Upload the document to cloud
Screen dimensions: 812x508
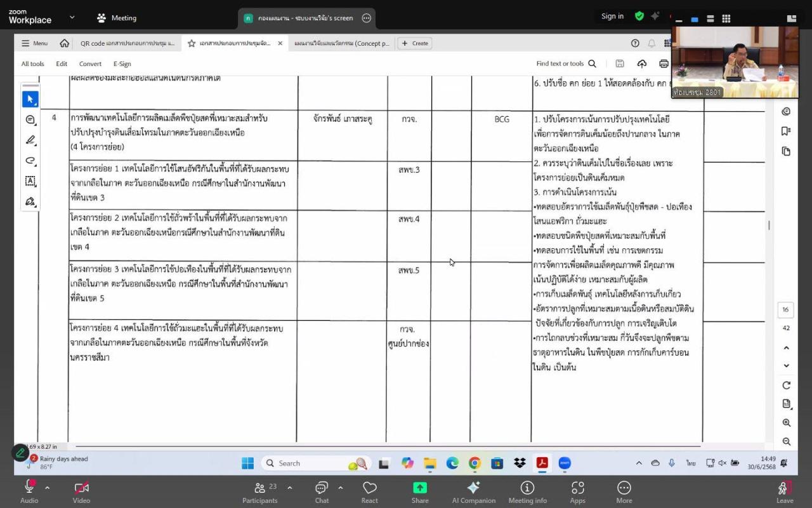click(x=642, y=63)
